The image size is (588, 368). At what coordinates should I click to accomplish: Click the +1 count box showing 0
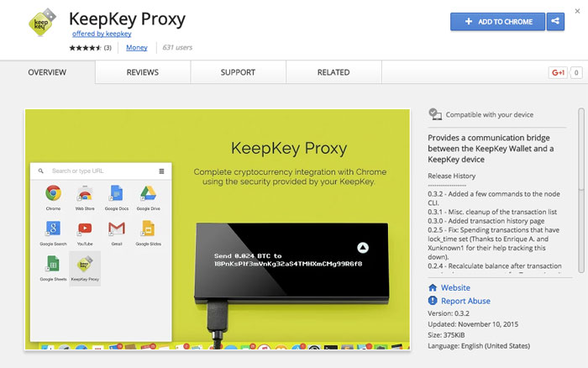[576, 72]
